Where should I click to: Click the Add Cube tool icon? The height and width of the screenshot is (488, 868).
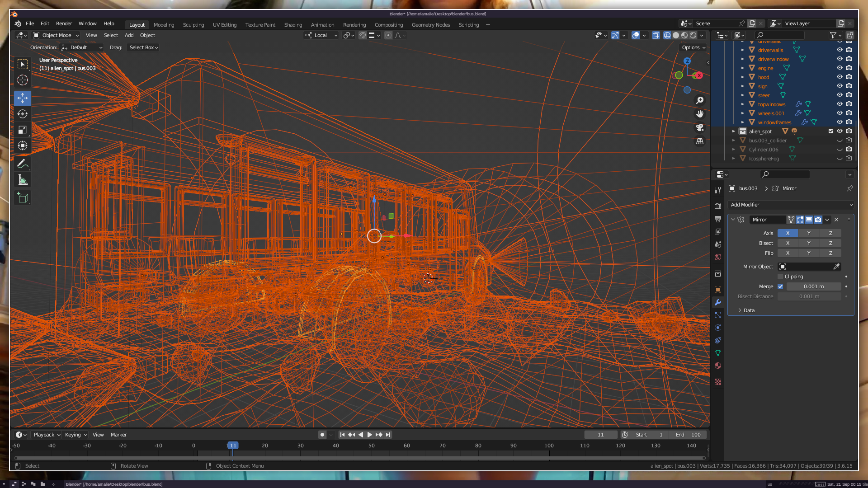[x=22, y=197]
